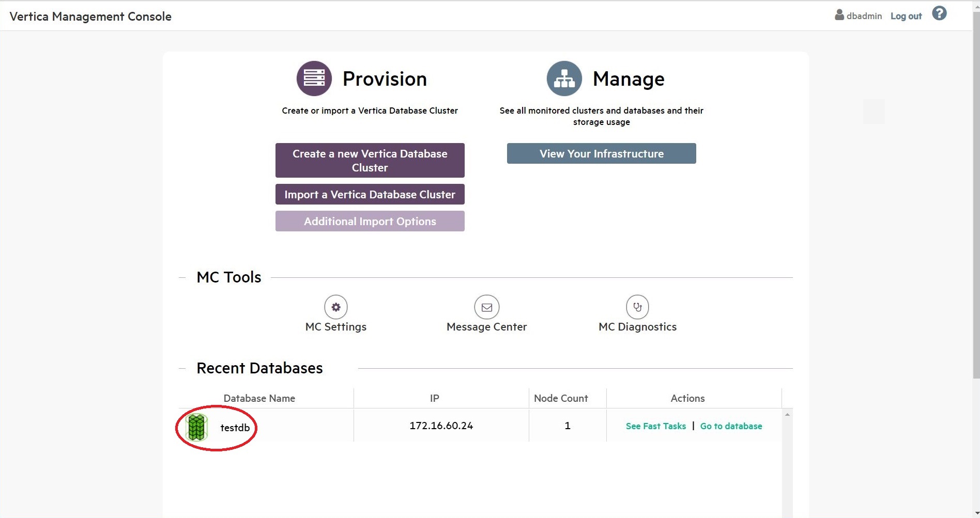Open MC Diagnostics stethoscope icon
980x518 pixels.
coord(637,307)
